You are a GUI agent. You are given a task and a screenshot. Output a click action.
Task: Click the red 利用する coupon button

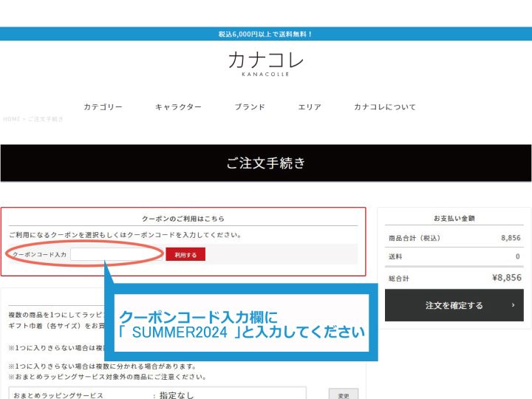(185, 255)
